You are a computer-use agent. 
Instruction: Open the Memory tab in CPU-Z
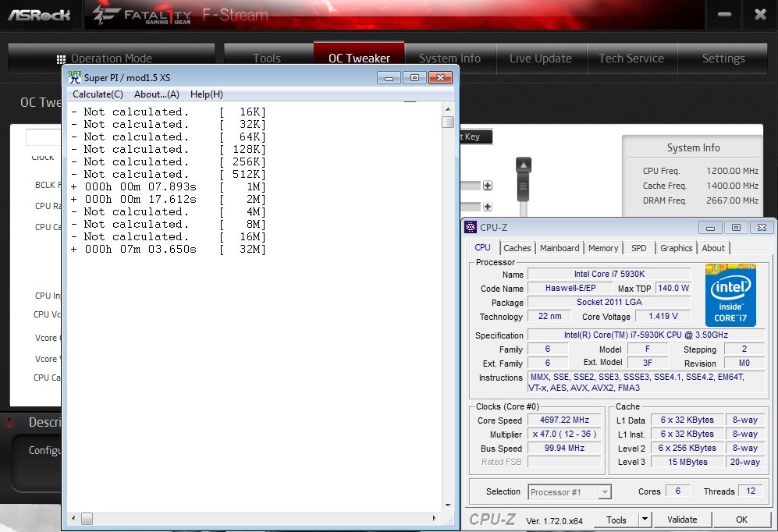603,248
